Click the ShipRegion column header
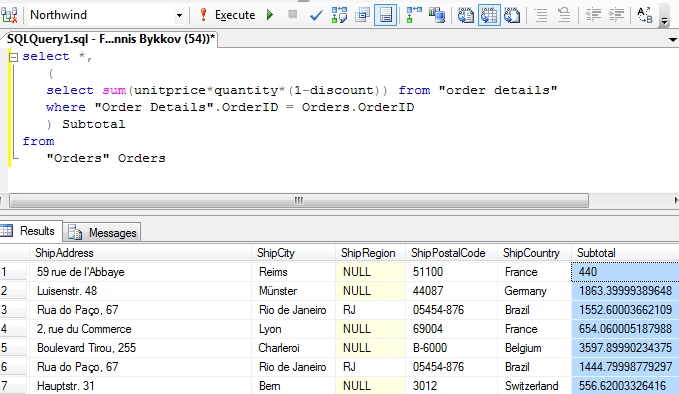The width and height of the screenshot is (679, 394). pyautogui.click(x=370, y=253)
